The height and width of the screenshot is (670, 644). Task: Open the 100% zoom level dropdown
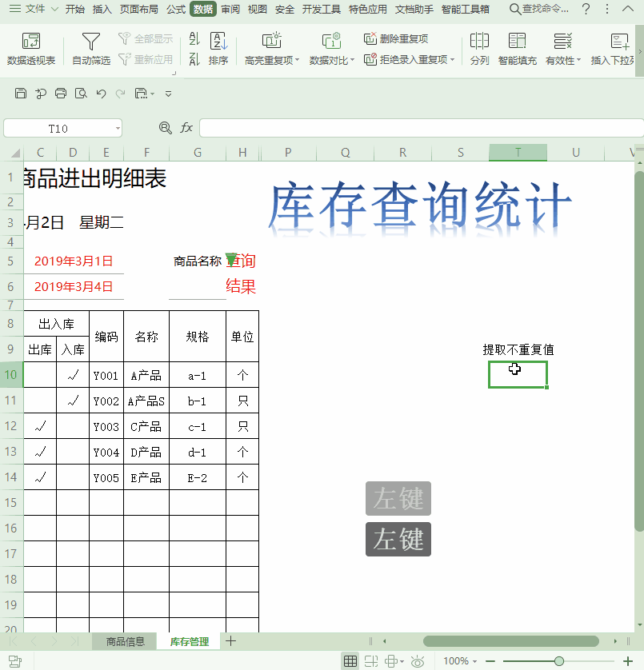pos(460,661)
